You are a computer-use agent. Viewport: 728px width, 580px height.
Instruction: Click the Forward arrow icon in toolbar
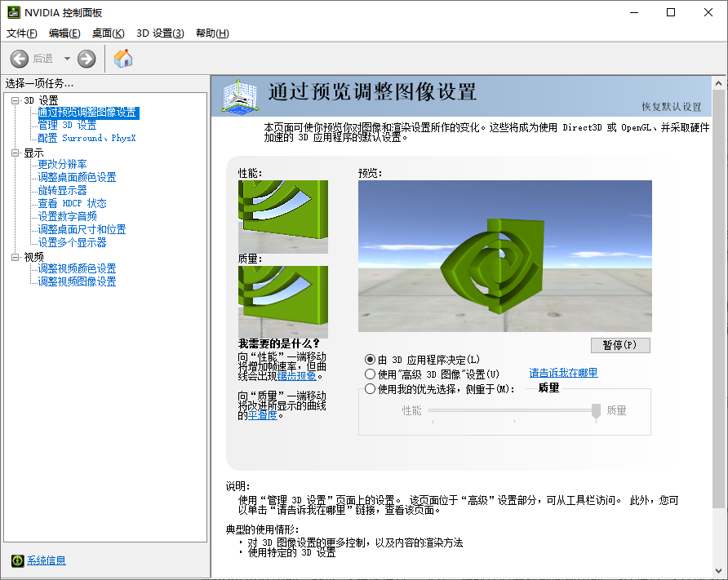tap(87, 59)
